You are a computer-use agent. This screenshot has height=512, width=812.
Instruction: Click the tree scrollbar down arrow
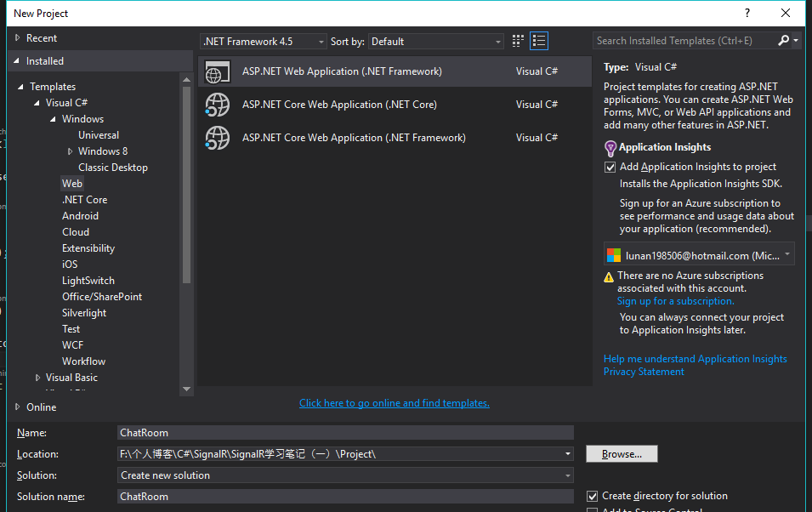pos(187,390)
